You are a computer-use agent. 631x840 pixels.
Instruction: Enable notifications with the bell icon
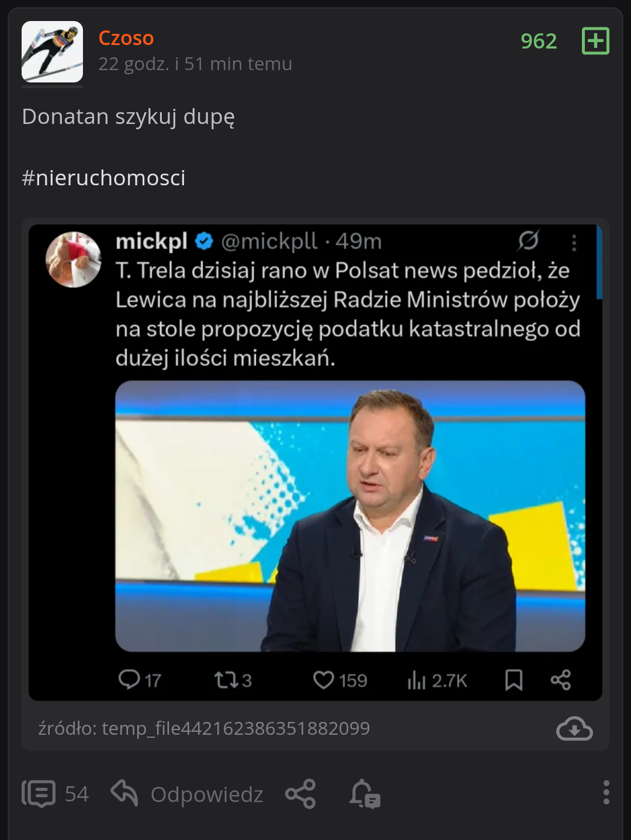[x=365, y=794]
